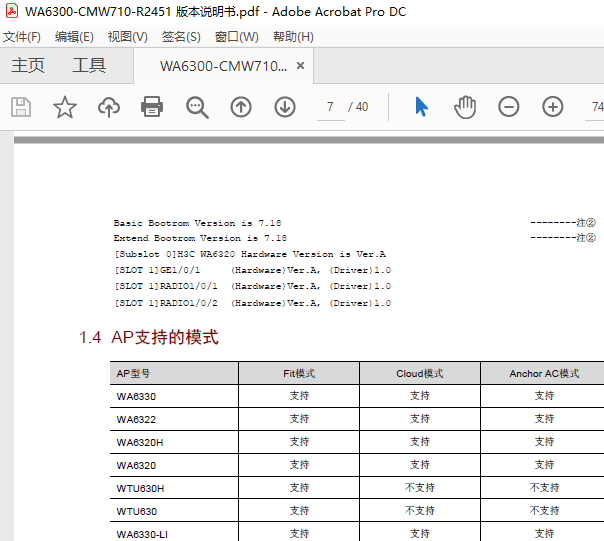Click the Extend Bootrom Version line
604x541 pixels.
coord(200,238)
